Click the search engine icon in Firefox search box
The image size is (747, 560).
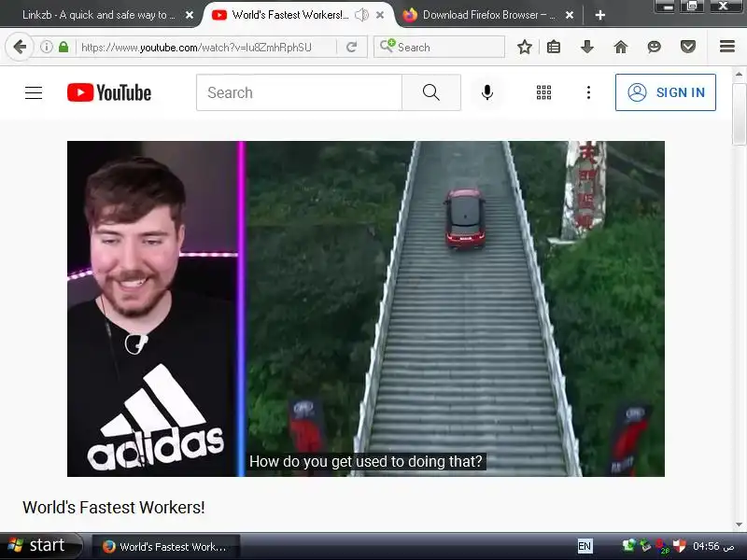(x=387, y=46)
